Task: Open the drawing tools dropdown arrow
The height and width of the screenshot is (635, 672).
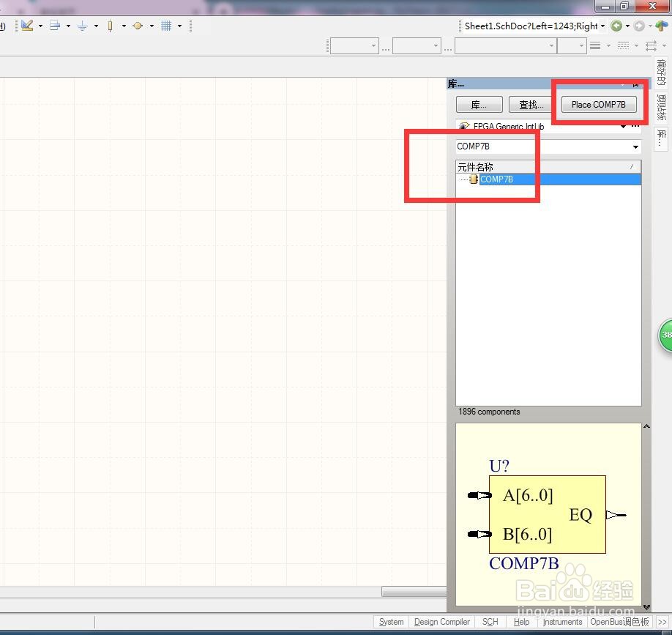Action: tap(41, 26)
